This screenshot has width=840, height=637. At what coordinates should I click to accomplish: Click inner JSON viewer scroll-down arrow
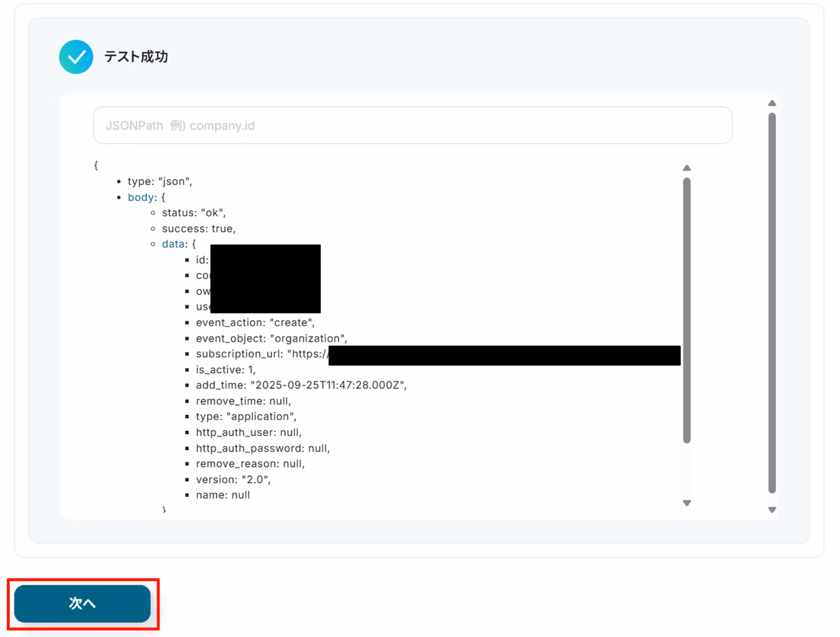click(687, 503)
